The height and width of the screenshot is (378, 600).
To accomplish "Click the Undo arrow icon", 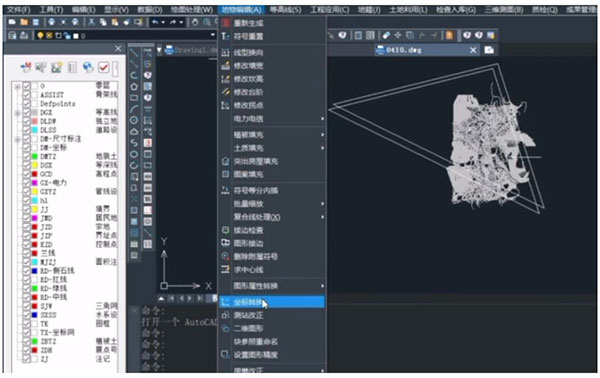I will coord(155,22).
